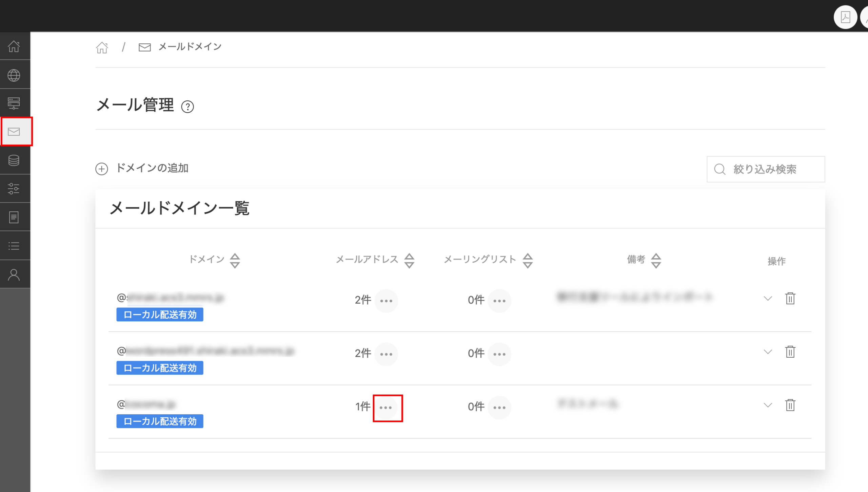Click the help question mark beside メール管理
Viewport: 868px width, 492px height.
(188, 107)
